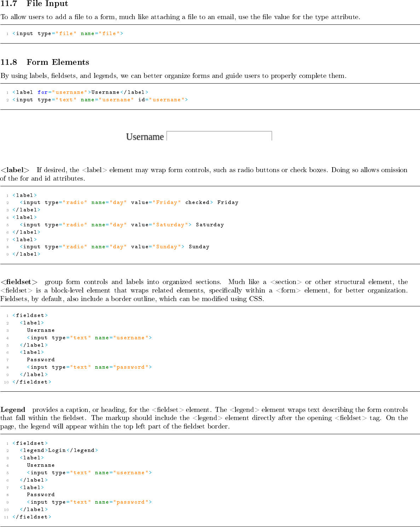Click the label for="username" code line
This screenshot has width=420, height=527.
pos(80,92)
